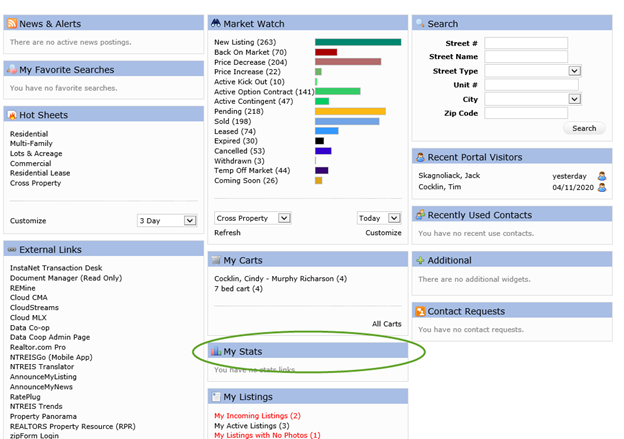624x439 pixels.
Task: Click the My Stats chart icon
Action: click(x=215, y=351)
